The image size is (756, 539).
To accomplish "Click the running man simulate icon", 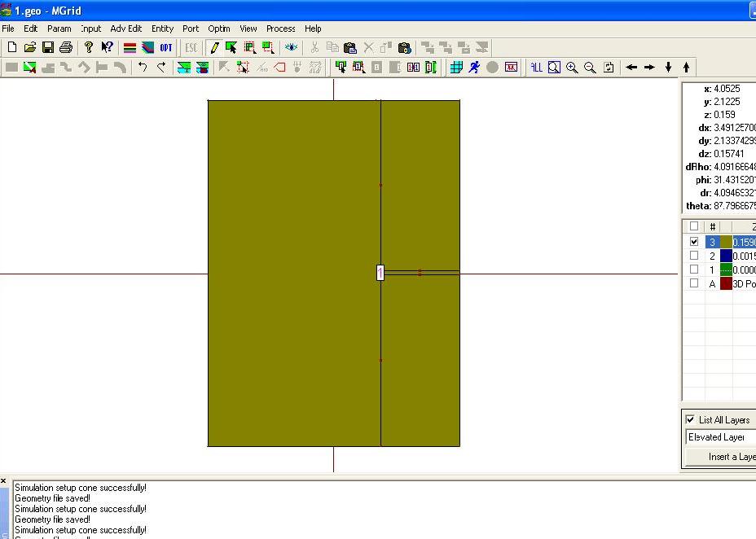I will tap(474, 68).
